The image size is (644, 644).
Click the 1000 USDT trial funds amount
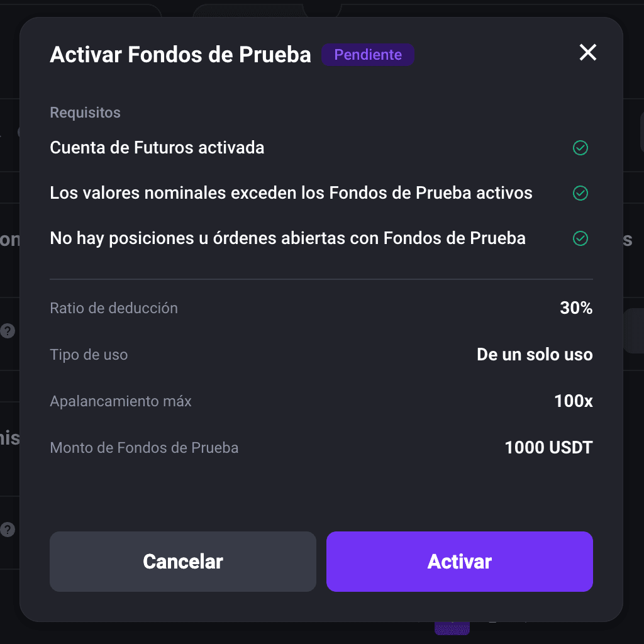(548, 448)
